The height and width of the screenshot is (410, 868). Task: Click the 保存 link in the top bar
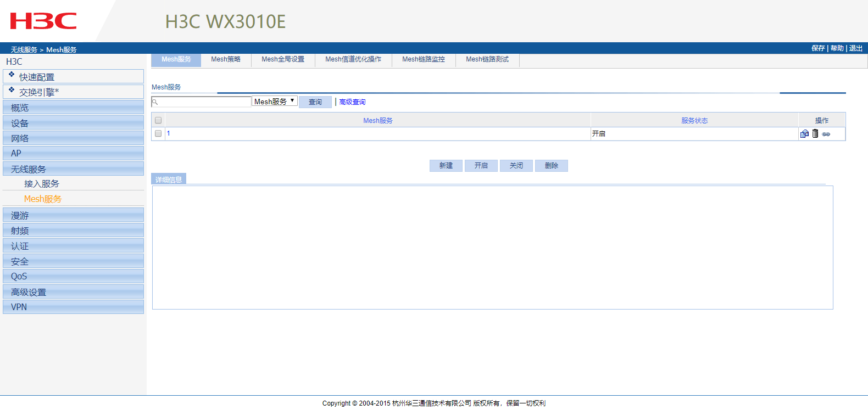818,48
